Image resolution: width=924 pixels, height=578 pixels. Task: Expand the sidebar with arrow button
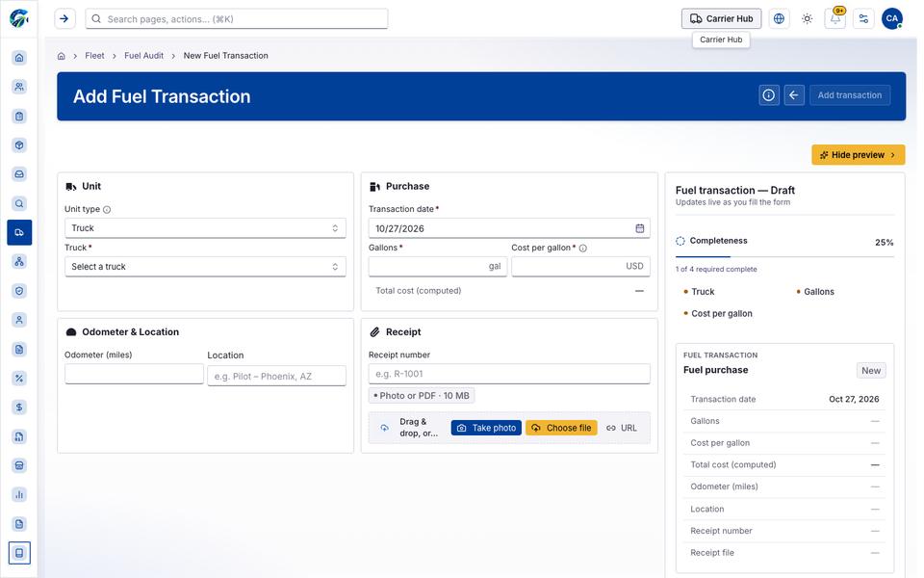(x=64, y=19)
